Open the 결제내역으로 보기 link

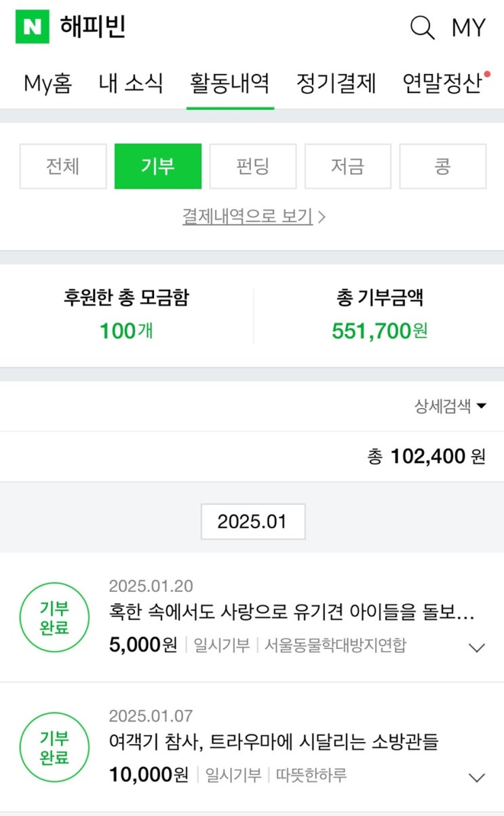coord(254,217)
